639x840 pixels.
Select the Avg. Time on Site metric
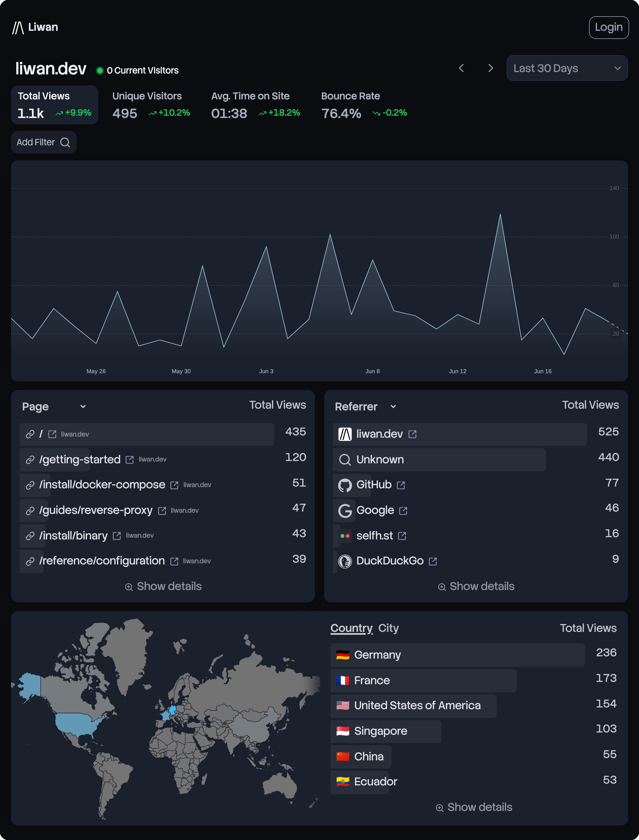(x=256, y=105)
